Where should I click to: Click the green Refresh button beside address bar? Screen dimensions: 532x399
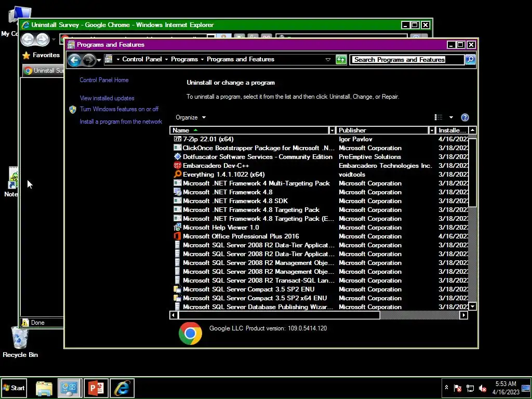point(341,60)
